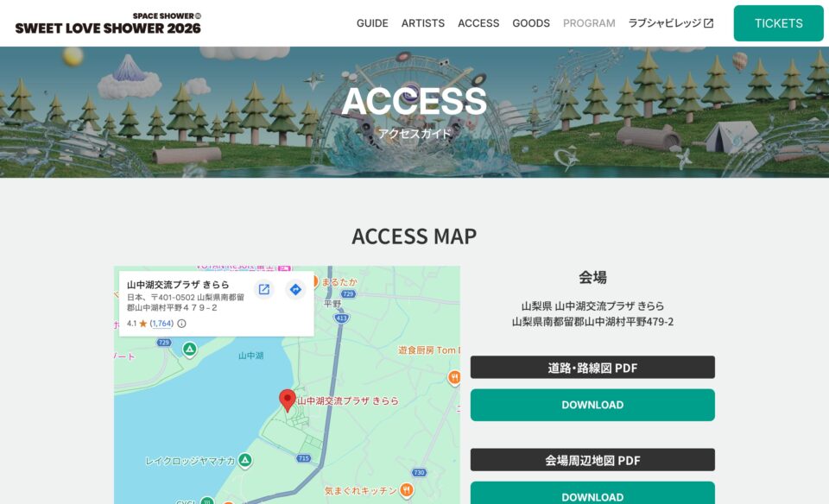The image size is (829, 504).
Task: Open the TICKETS button
Action: pos(778,23)
